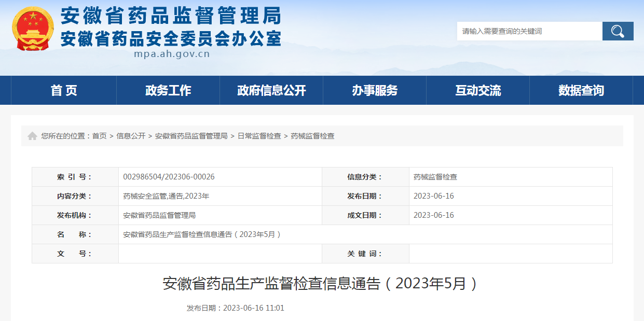
Task: Click the 发布机构 label cell
Action: [x=75, y=215]
